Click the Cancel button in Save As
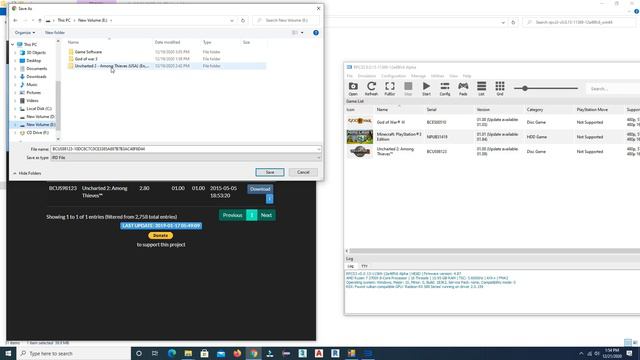This screenshot has width=640, height=360. (x=303, y=172)
